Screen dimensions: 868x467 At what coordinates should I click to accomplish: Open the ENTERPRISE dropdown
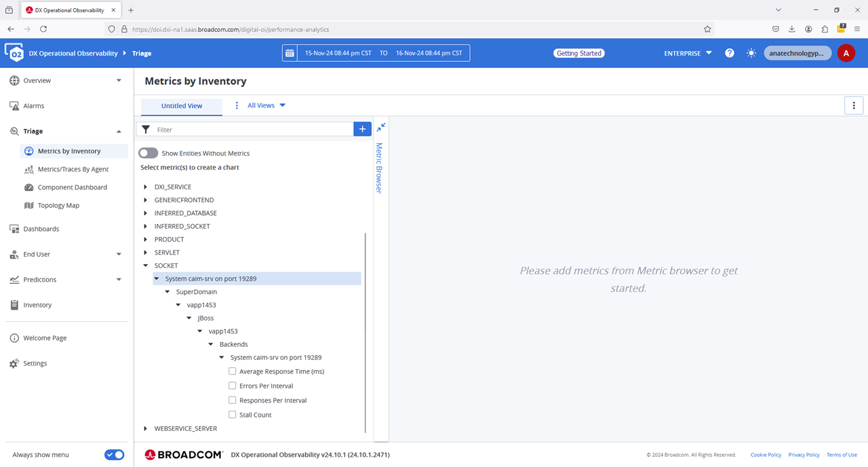(x=688, y=53)
